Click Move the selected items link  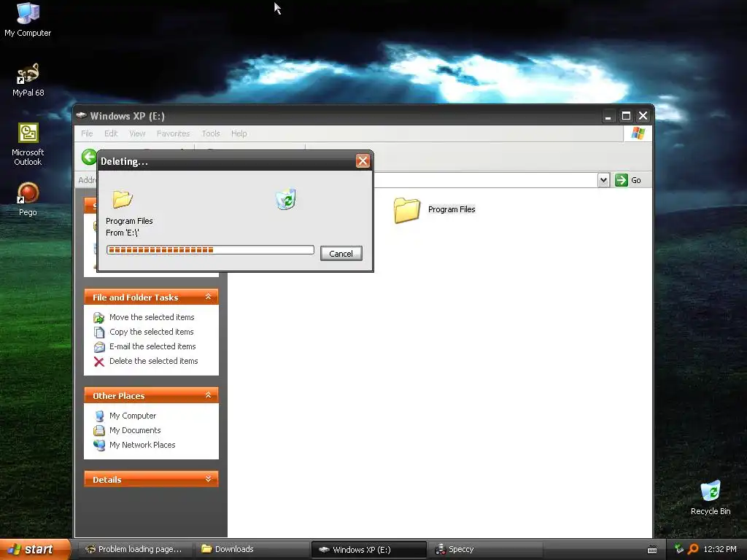[x=152, y=317]
